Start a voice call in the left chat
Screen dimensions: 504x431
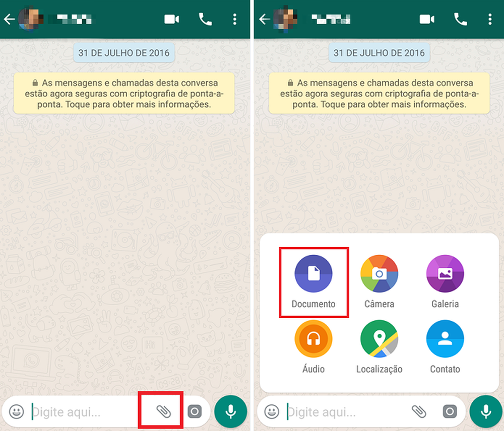[205, 19]
